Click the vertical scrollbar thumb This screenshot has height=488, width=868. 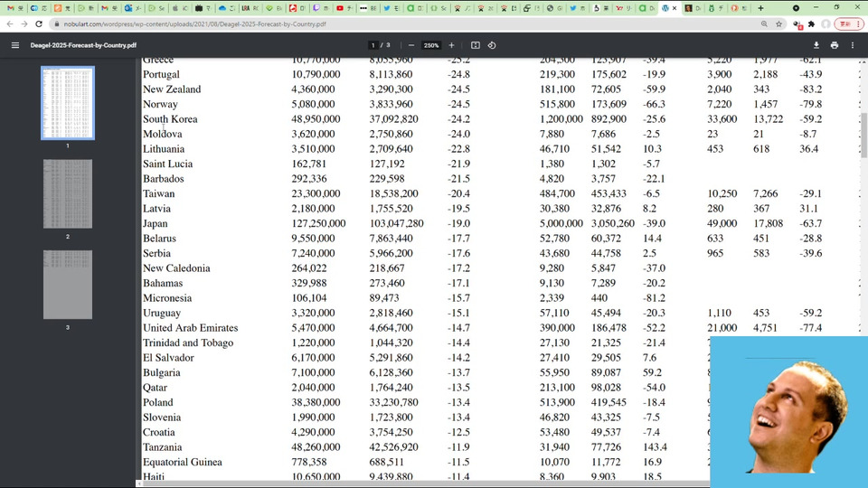(x=864, y=136)
